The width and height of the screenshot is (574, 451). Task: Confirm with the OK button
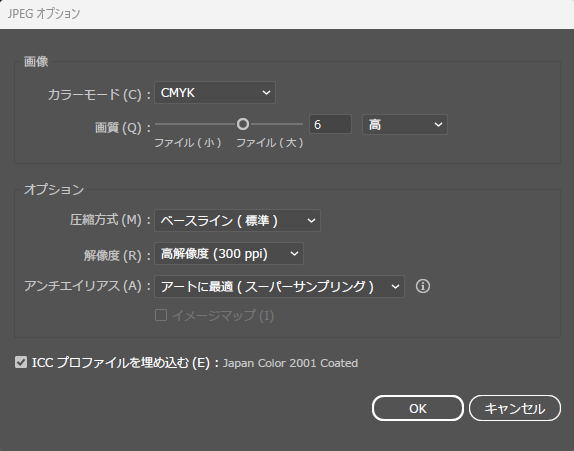coord(418,408)
